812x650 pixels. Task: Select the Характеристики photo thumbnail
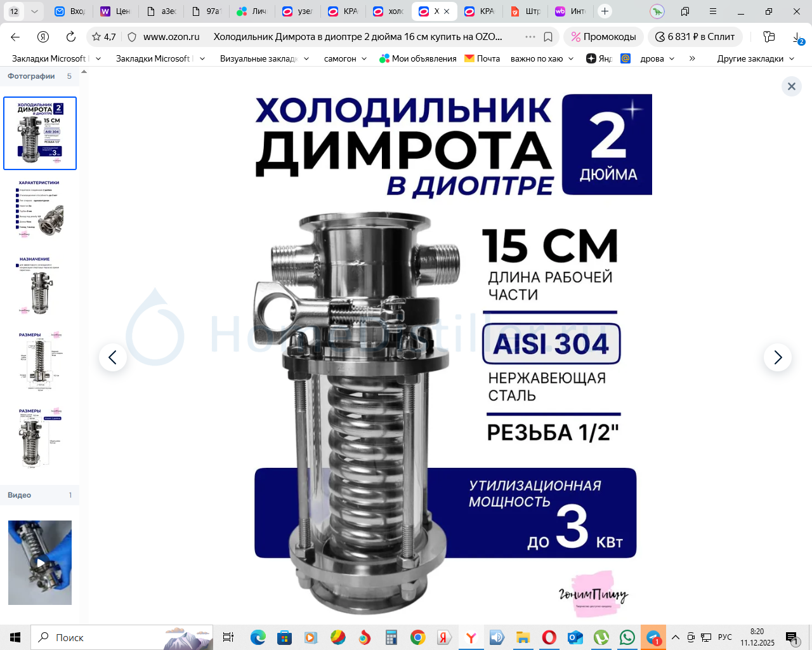tap(39, 209)
